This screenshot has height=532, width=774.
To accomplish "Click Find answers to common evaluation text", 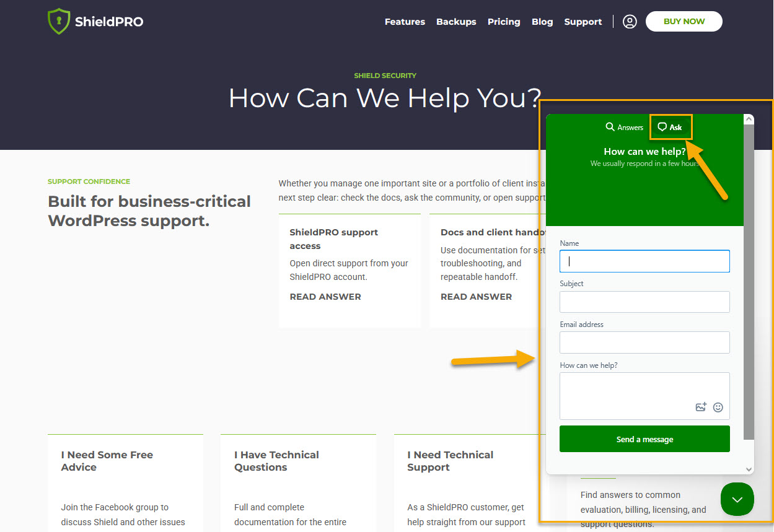I will tap(643, 510).
